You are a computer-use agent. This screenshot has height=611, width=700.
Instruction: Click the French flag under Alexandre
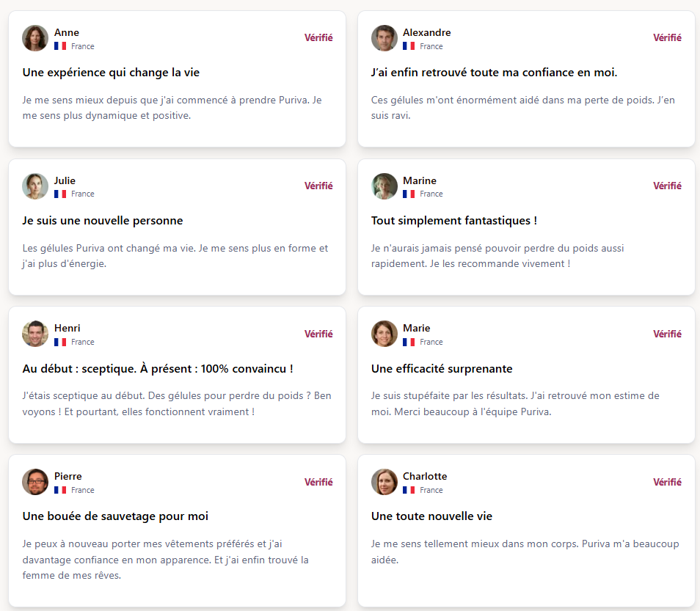coord(409,46)
